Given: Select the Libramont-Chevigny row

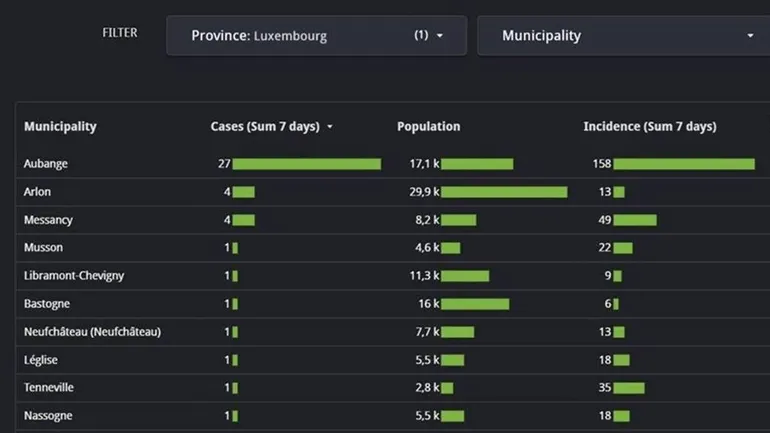Looking at the screenshot, I should click(74, 275).
